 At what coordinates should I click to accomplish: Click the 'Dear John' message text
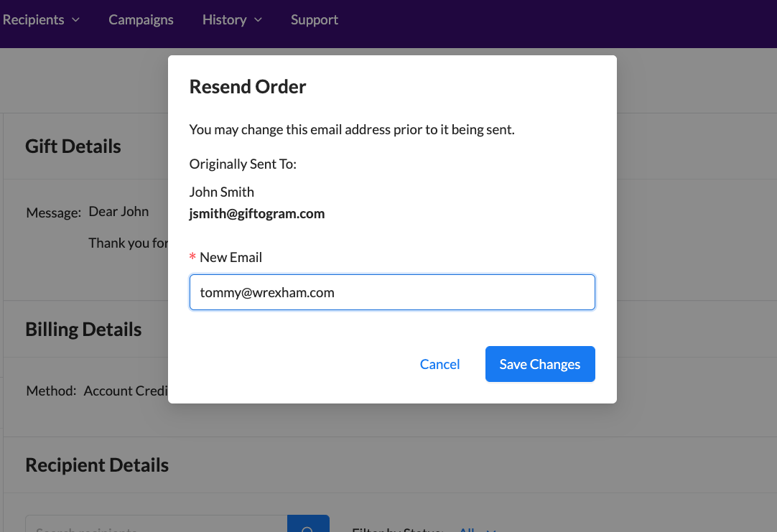118,212
